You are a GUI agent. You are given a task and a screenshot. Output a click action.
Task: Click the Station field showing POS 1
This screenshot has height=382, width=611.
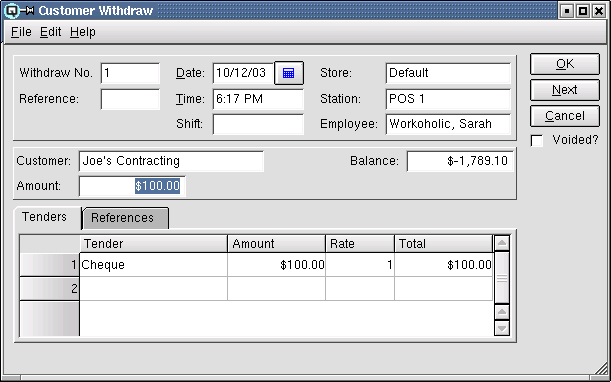click(448, 99)
